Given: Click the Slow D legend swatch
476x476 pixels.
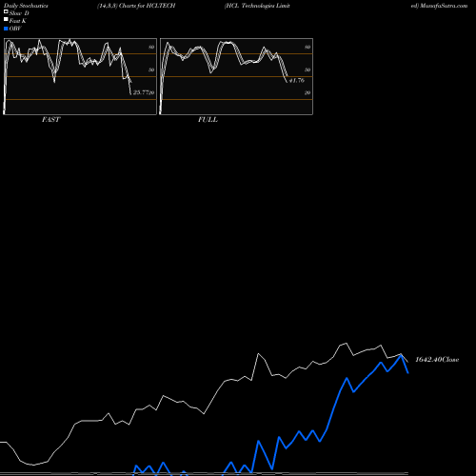Looking at the screenshot, I should 6,11.
